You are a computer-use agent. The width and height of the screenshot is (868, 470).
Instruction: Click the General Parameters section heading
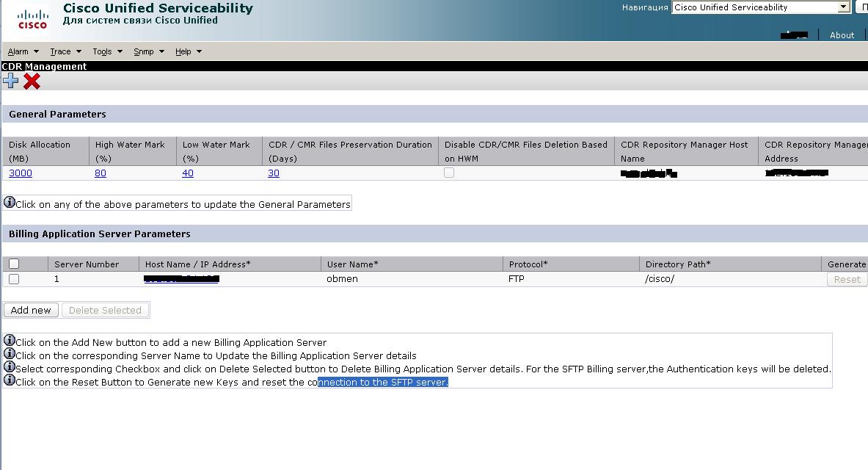tap(57, 114)
